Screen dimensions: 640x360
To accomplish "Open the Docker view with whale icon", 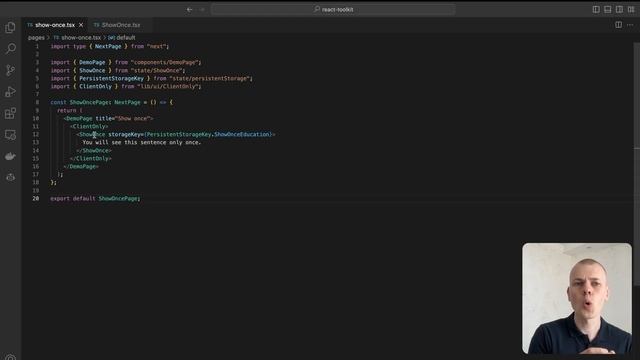I will [x=10, y=156].
